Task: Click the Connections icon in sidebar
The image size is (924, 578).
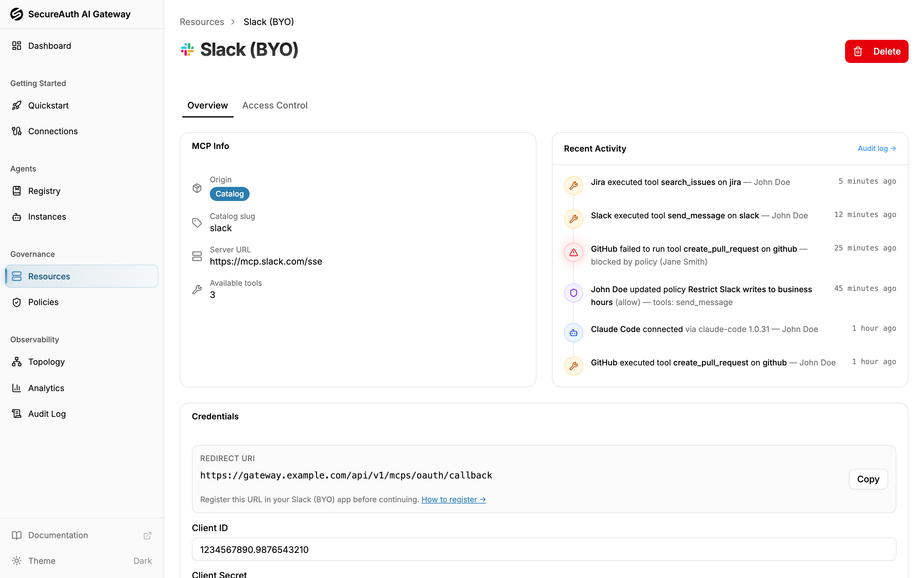Action: (16, 131)
